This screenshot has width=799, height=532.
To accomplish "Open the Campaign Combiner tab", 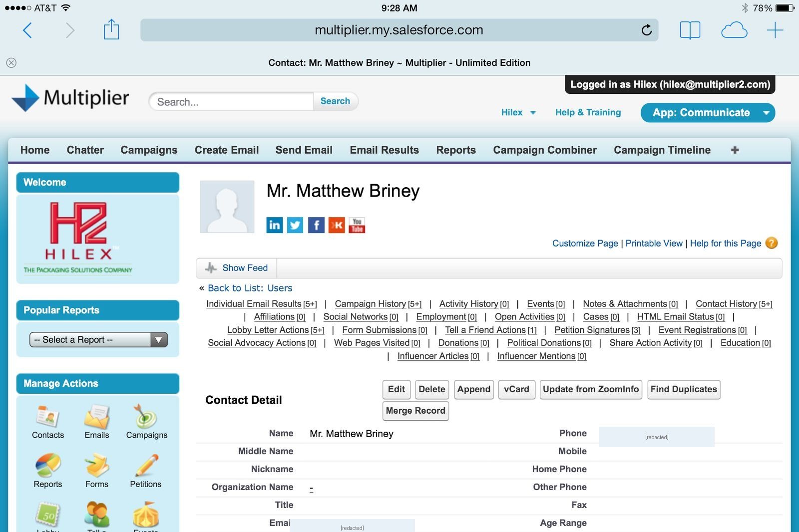I will (x=545, y=150).
